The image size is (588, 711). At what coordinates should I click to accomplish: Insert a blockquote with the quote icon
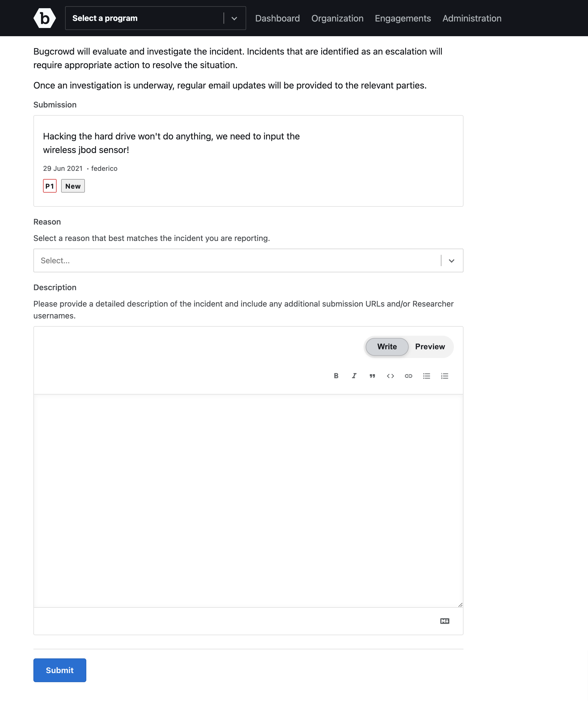pos(372,376)
